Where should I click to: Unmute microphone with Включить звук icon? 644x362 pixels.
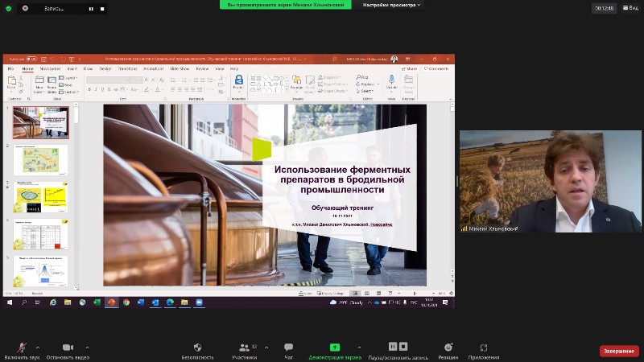pos(20,348)
